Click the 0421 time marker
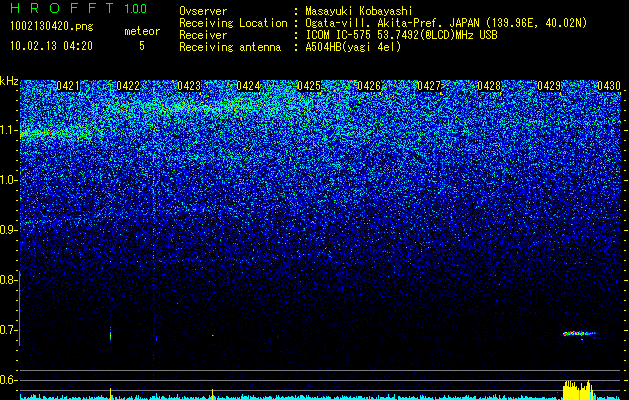 (x=68, y=86)
